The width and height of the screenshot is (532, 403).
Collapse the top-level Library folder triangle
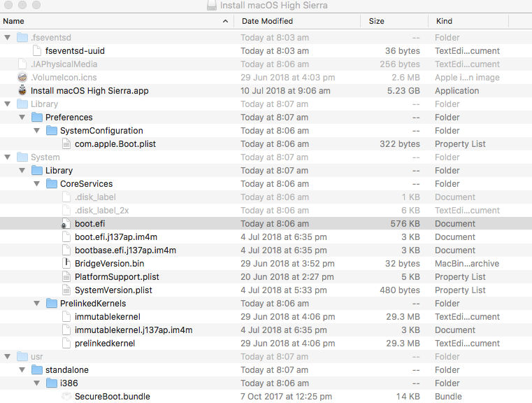pyautogui.click(x=8, y=104)
